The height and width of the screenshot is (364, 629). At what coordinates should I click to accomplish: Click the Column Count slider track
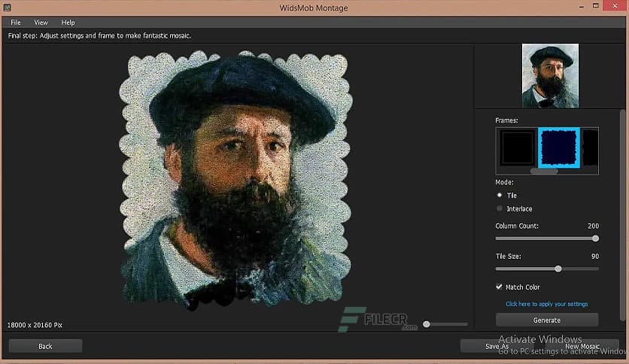[x=545, y=238]
